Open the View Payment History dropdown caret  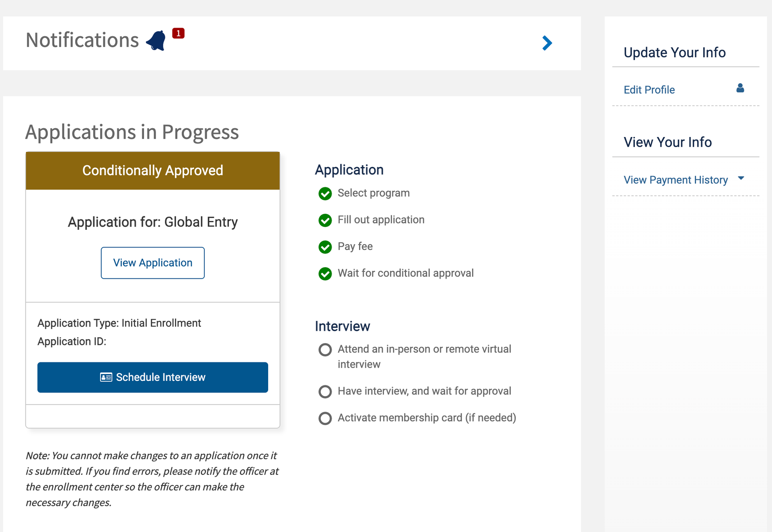[742, 178]
